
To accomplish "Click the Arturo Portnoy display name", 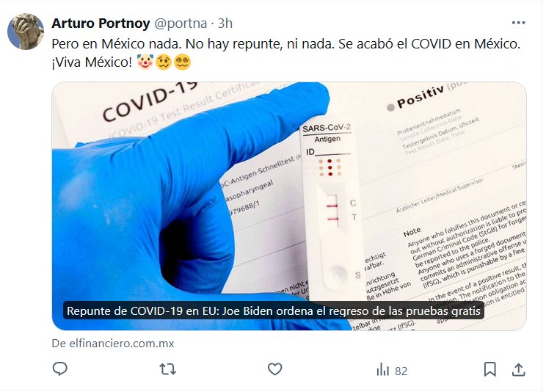I will point(101,23).
